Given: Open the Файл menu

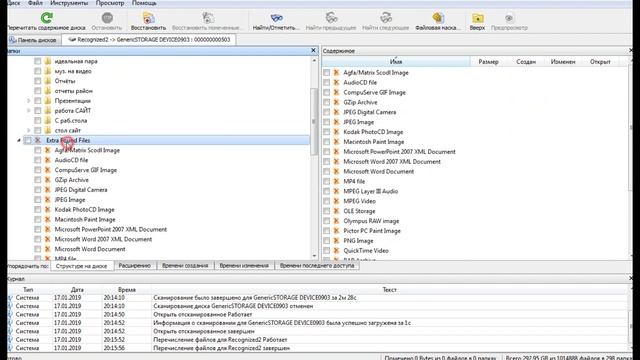Looking at the screenshot, I should 35,3.
